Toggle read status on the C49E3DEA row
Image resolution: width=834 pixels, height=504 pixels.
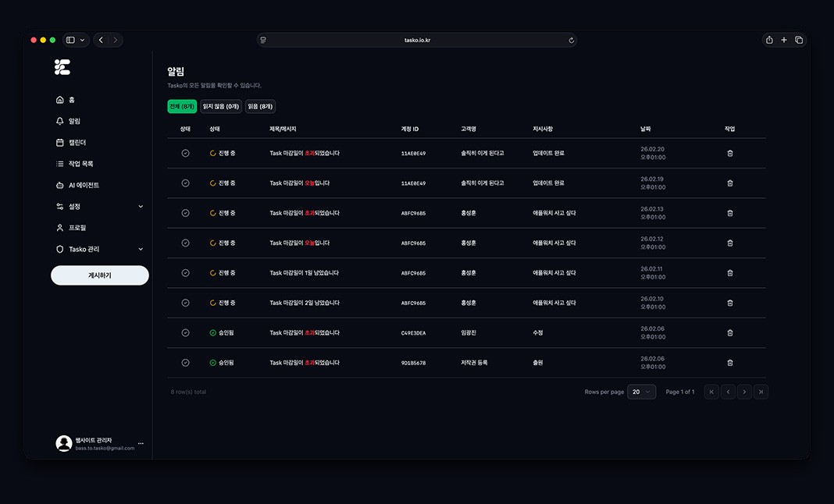[185, 333]
